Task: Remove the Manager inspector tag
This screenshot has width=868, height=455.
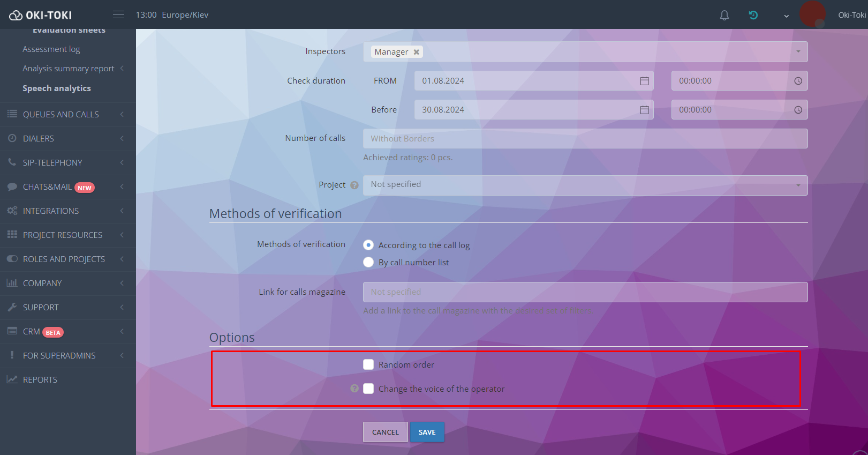Action: point(416,52)
